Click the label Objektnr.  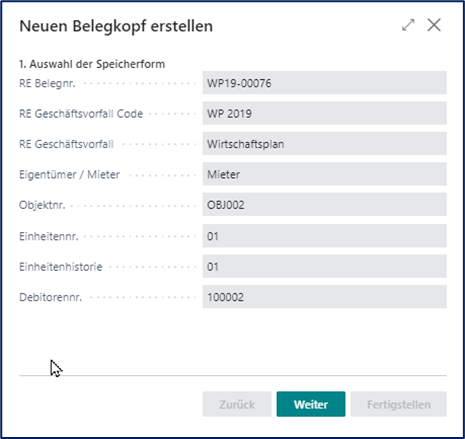[42, 205]
